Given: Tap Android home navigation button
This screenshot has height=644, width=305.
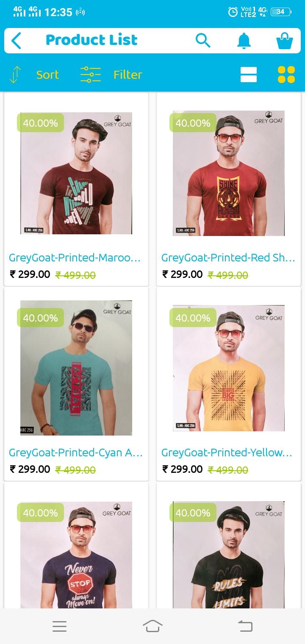Looking at the screenshot, I should point(152,626).
